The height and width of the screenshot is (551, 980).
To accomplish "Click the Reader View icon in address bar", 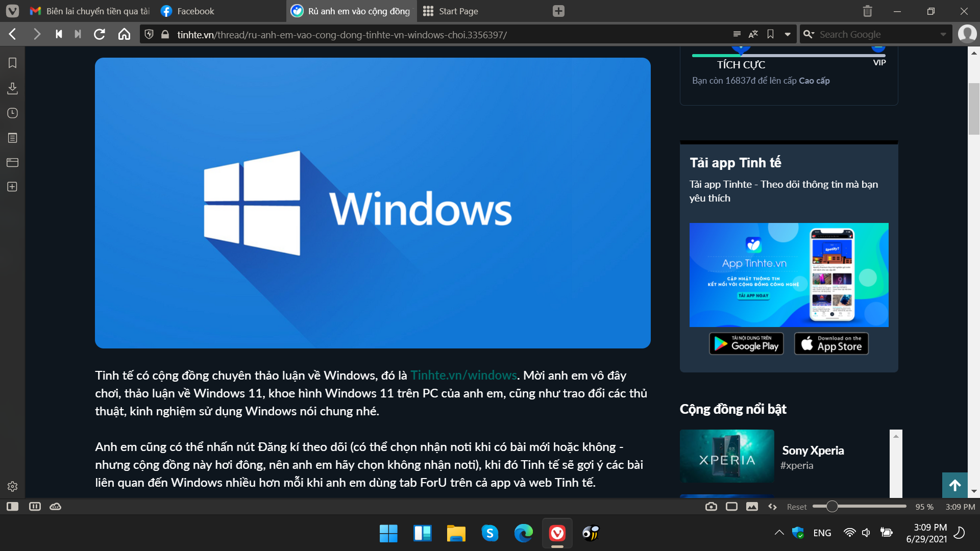I will click(737, 34).
